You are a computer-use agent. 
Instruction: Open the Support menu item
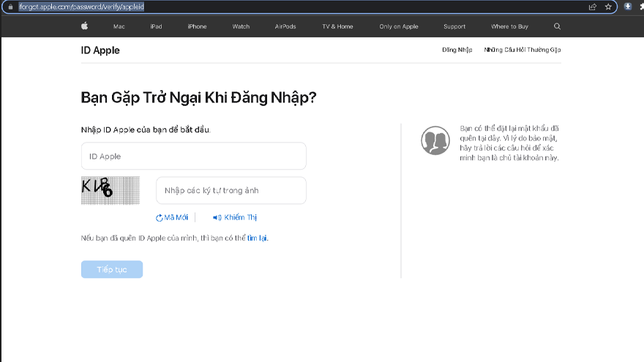tap(454, 26)
